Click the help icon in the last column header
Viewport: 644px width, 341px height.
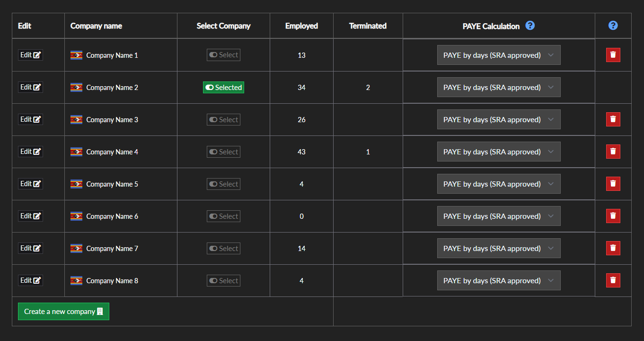[x=613, y=26]
